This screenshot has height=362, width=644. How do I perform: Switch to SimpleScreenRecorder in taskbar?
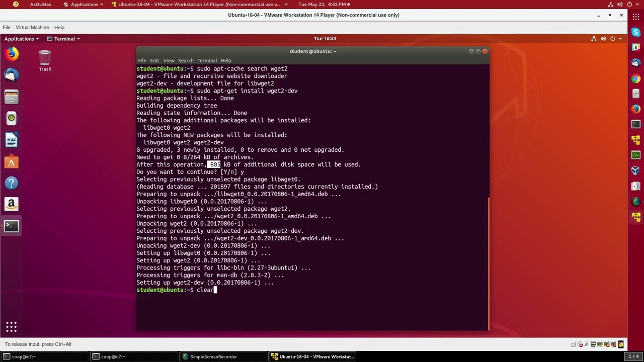223,356
